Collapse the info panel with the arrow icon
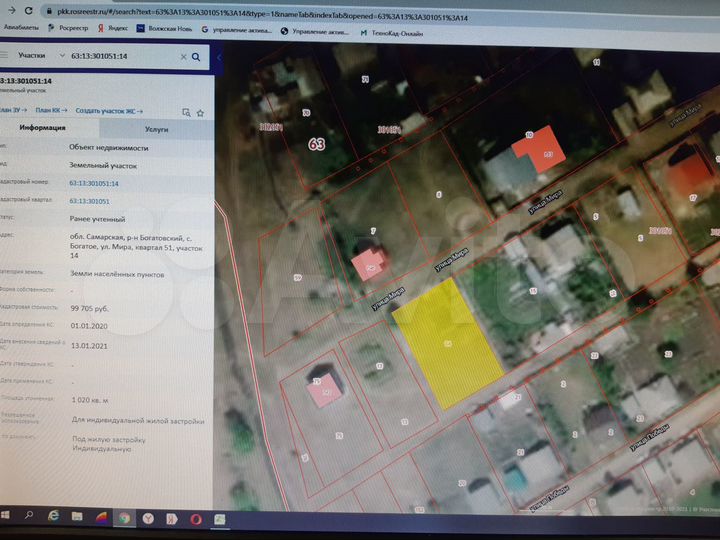This screenshot has height=540, width=720. 219,57
